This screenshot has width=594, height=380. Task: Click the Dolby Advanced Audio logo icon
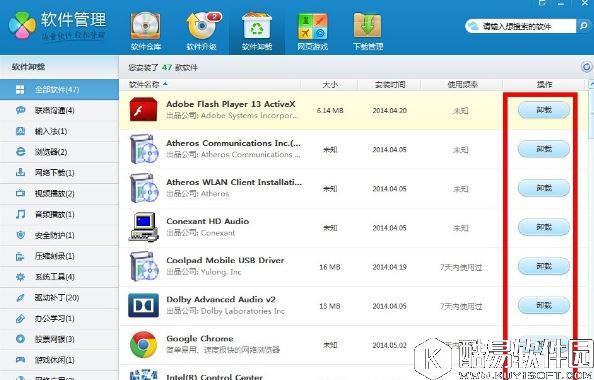[x=143, y=305]
